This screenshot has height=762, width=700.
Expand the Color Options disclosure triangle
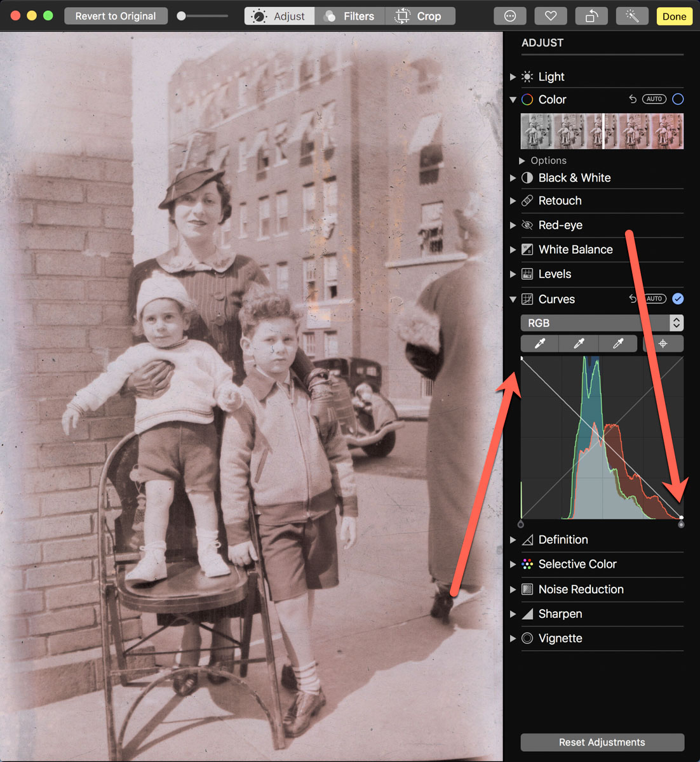click(522, 161)
